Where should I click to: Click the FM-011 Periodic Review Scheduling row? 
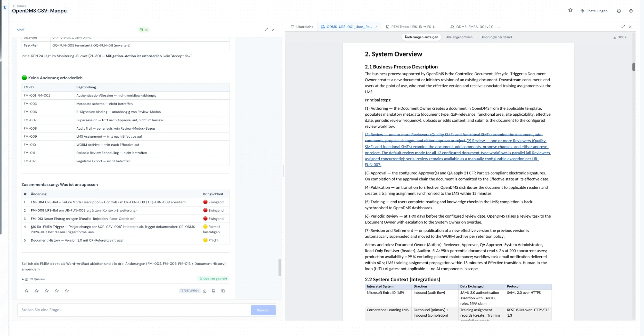click(126, 153)
